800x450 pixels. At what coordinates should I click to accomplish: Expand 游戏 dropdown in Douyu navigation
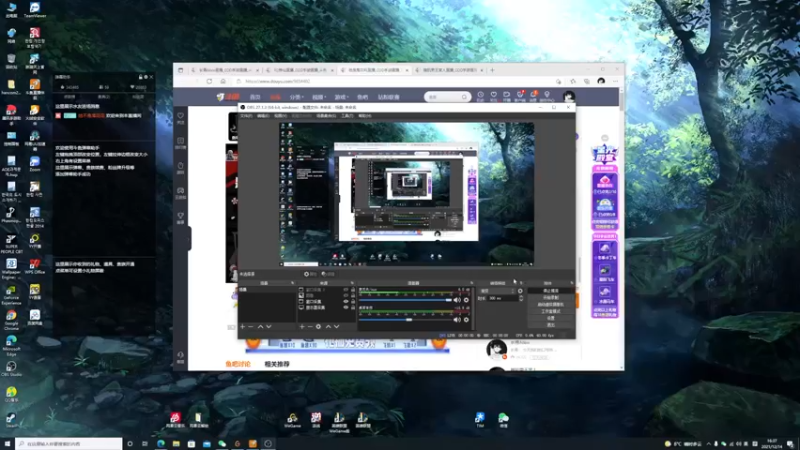[x=340, y=97]
